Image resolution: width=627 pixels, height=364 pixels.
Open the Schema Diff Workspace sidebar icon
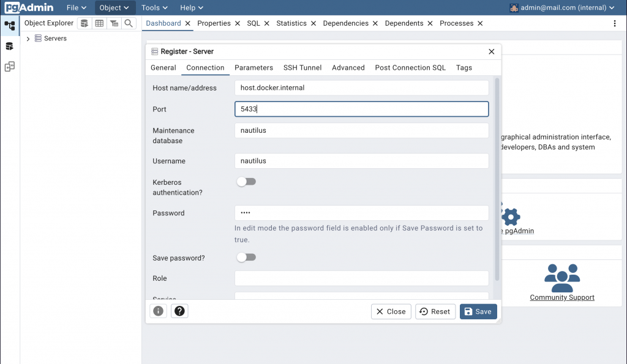point(10,66)
